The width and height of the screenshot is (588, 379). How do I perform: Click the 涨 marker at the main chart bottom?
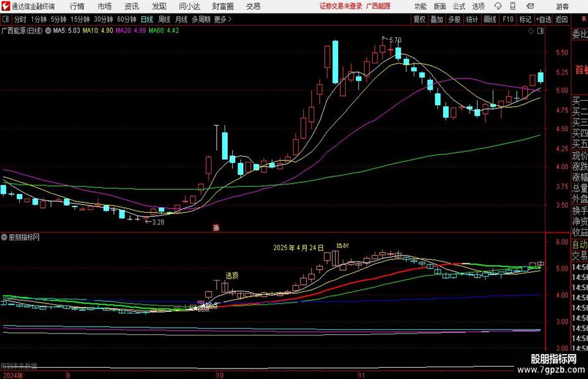coord(216,227)
